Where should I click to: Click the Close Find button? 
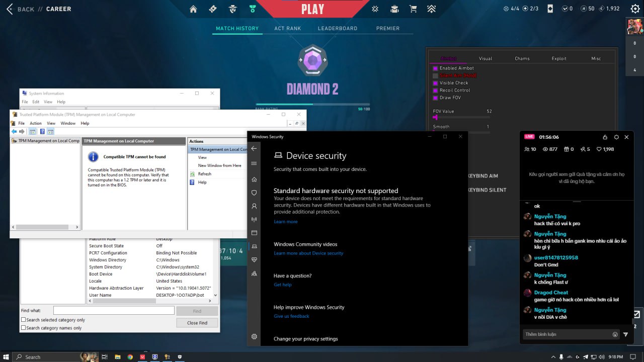pyautogui.click(x=197, y=323)
